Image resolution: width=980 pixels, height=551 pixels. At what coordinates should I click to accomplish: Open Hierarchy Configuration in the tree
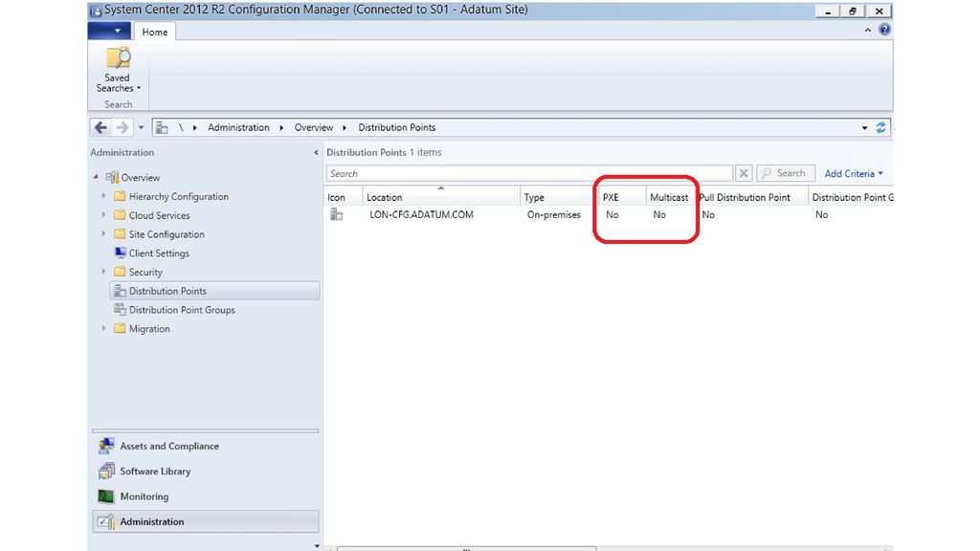(179, 196)
